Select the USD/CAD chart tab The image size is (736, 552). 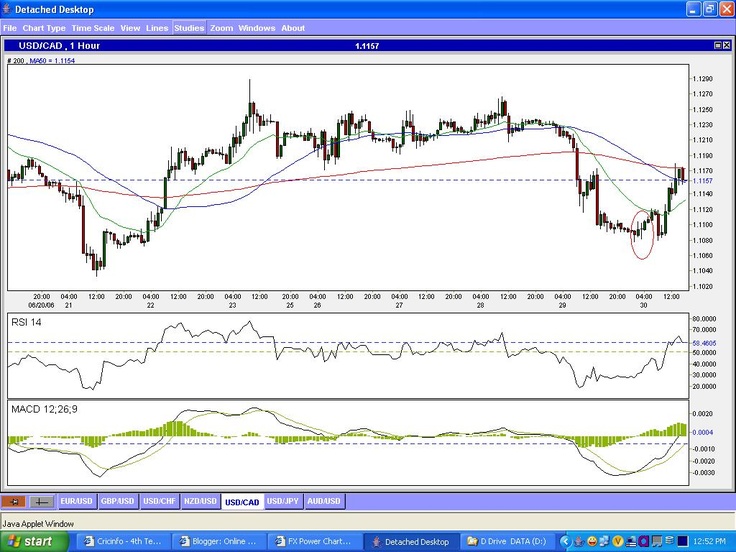(x=242, y=502)
